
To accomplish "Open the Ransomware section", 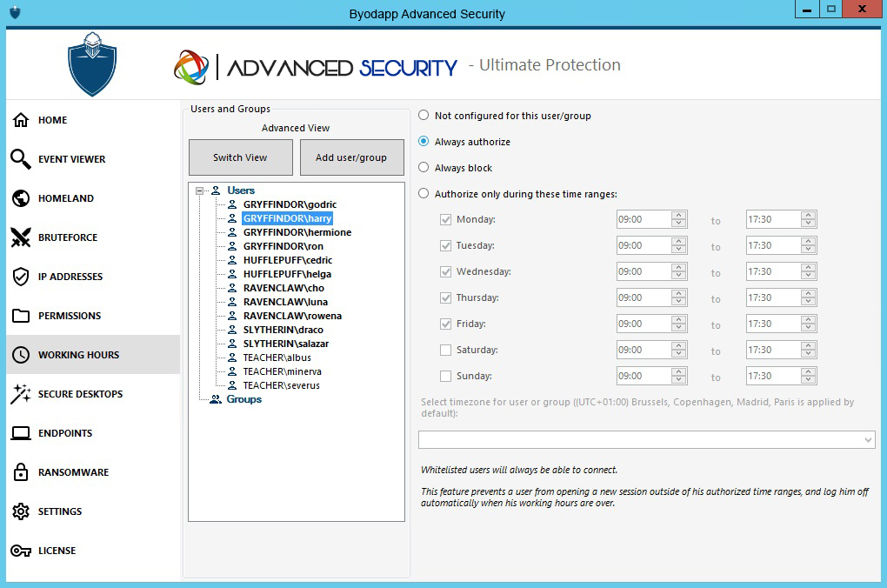I will click(x=93, y=472).
